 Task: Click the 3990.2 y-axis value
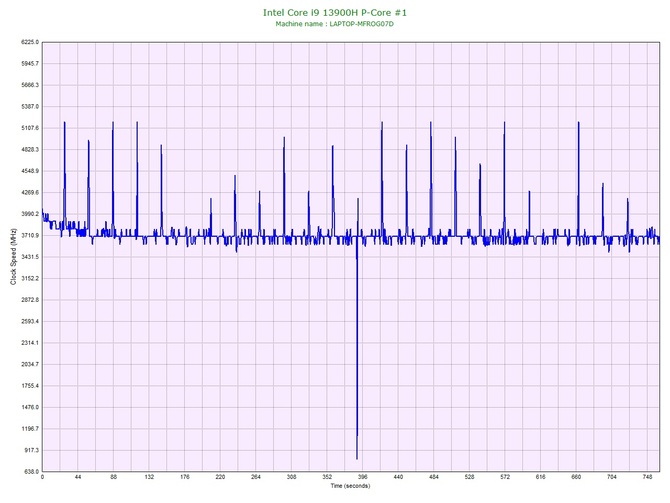coord(30,214)
